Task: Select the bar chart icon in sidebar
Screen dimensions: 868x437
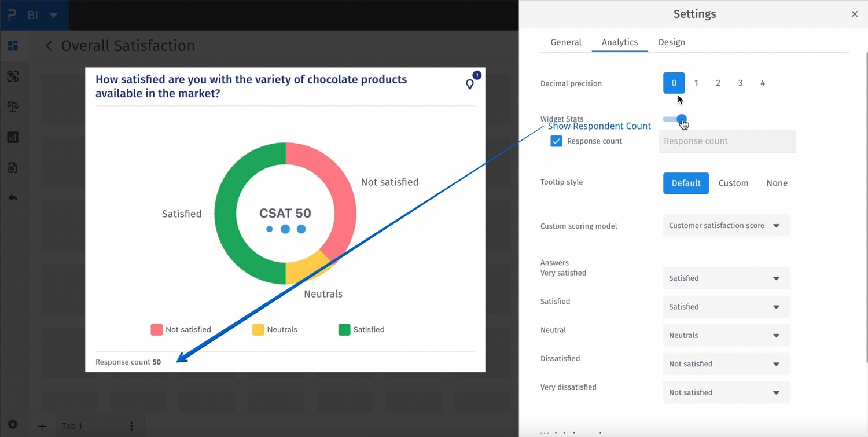Action: (x=13, y=137)
